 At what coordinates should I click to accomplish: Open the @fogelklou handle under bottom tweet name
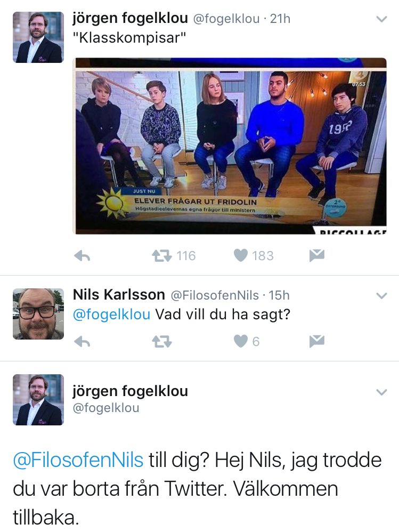[x=106, y=408]
